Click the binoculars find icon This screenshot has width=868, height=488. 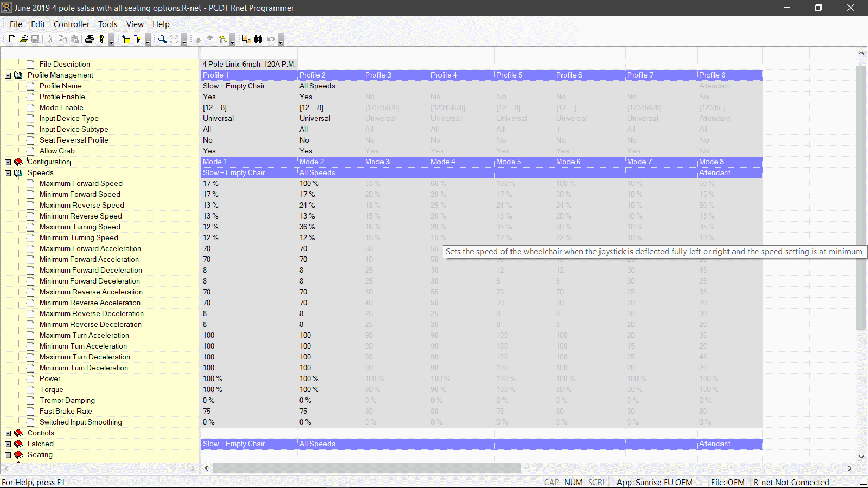(258, 39)
